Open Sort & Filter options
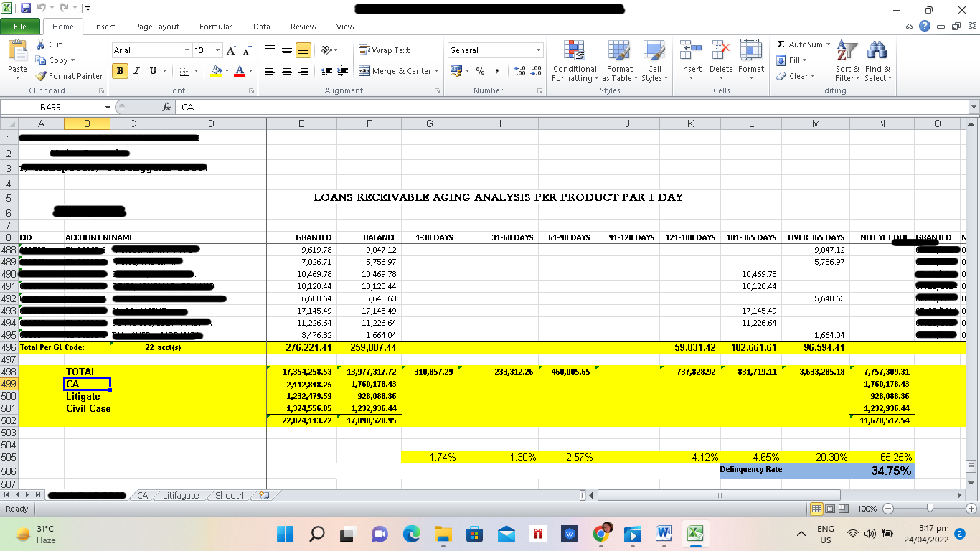980x551 pixels. 847,62
